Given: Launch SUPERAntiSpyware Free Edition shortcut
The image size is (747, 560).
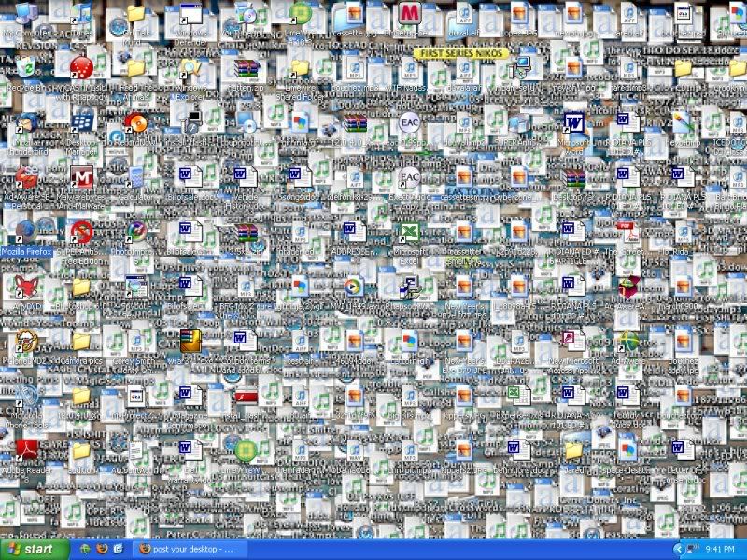Looking at the screenshot, I should [82, 231].
